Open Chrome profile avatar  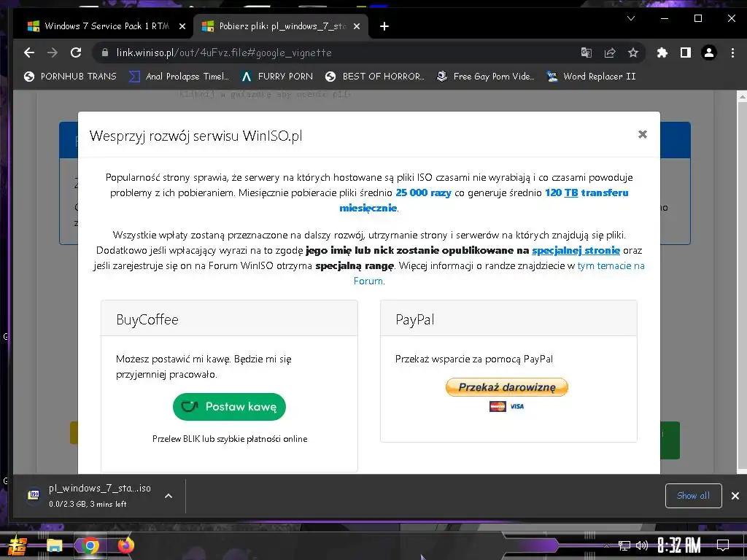[x=709, y=52]
